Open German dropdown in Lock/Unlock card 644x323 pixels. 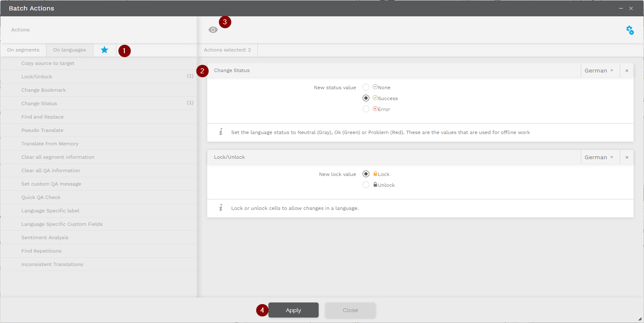599,158
